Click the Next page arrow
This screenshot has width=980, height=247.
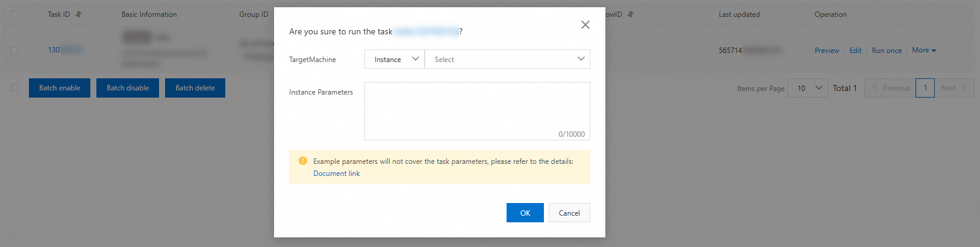pyautogui.click(x=964, y=88)
